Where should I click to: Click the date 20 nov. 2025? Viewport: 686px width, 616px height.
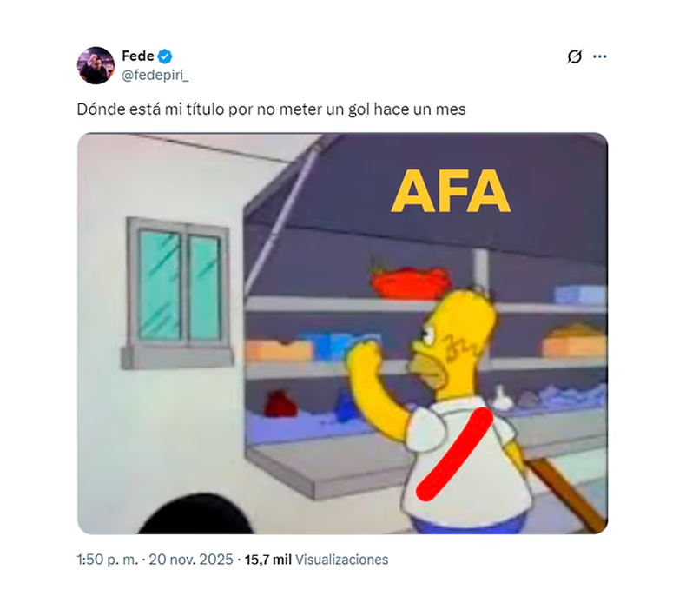point(191,560)
